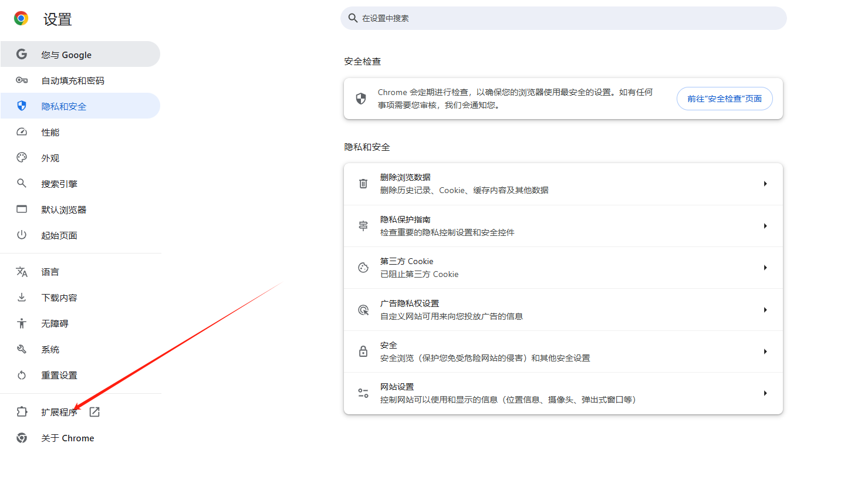Open the 扩展程序 link
868x490 pixels.
[x=80, y=412]
